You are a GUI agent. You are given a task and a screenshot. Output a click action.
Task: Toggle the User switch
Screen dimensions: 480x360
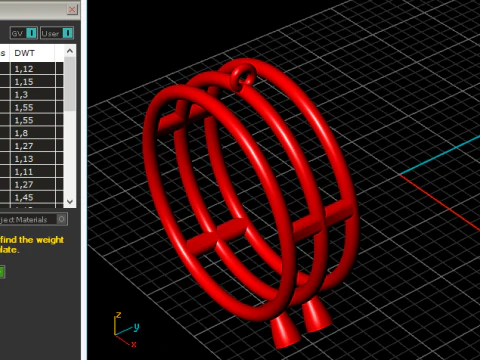click(57, 33)
